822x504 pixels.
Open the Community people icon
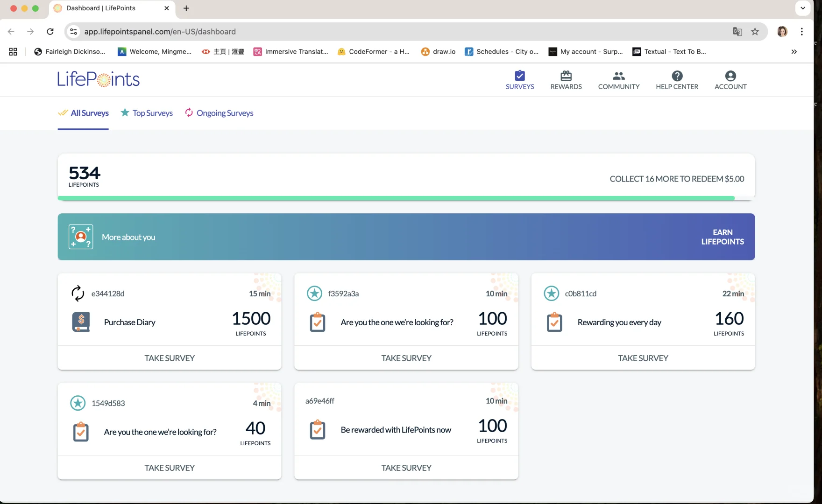[619, 76]
